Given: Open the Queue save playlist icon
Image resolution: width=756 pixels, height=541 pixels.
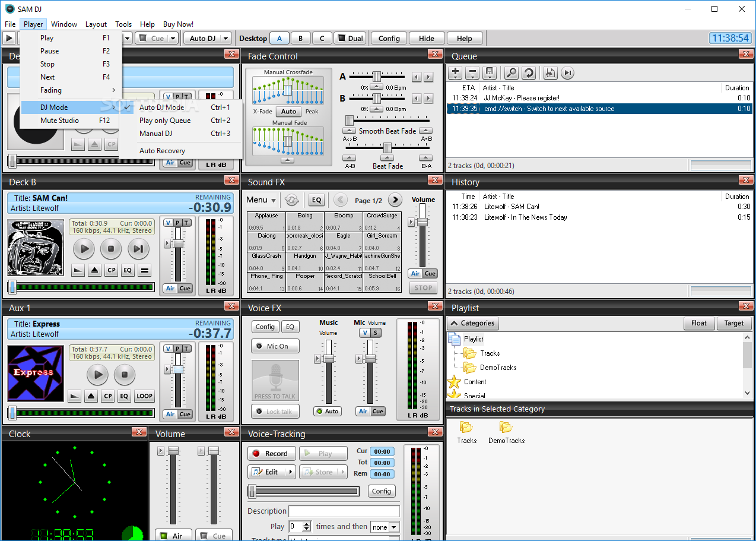Looking at the screenshot, I should (x=490, y=73).
